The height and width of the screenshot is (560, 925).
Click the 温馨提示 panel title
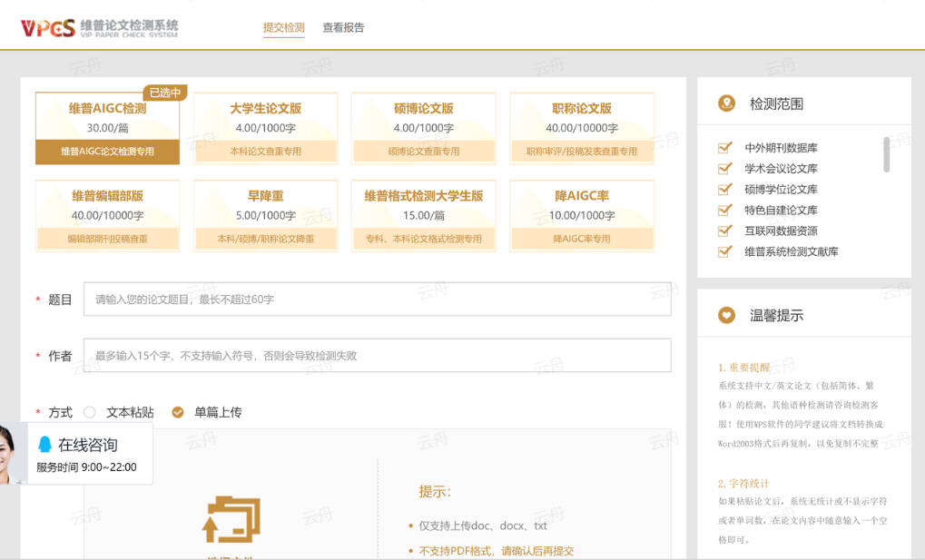point(776,316)
